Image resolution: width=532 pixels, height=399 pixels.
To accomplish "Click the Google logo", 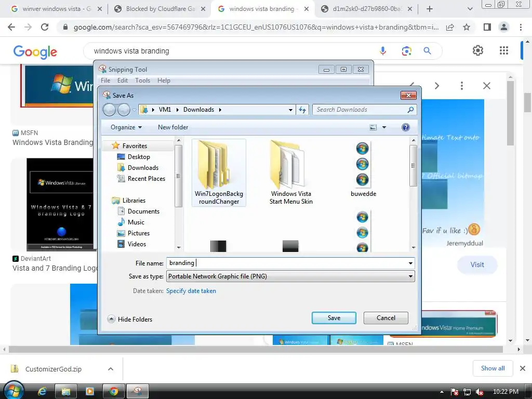I will [35, 51].
